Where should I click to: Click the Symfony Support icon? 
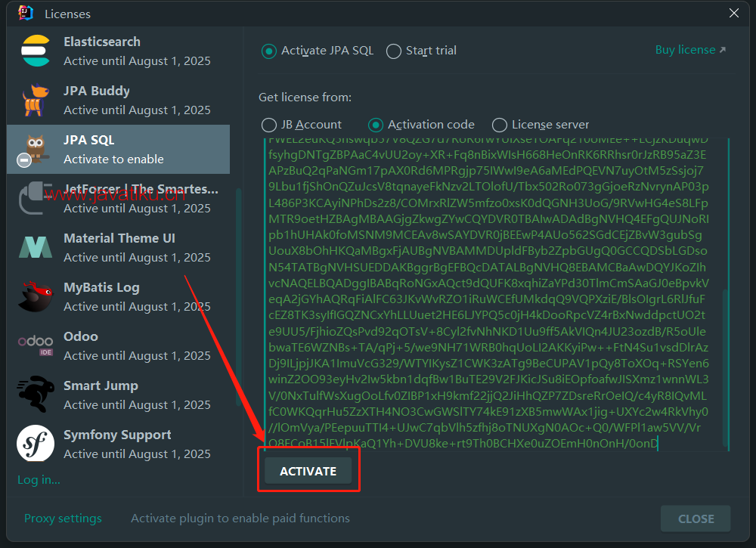tap(36, 444)
